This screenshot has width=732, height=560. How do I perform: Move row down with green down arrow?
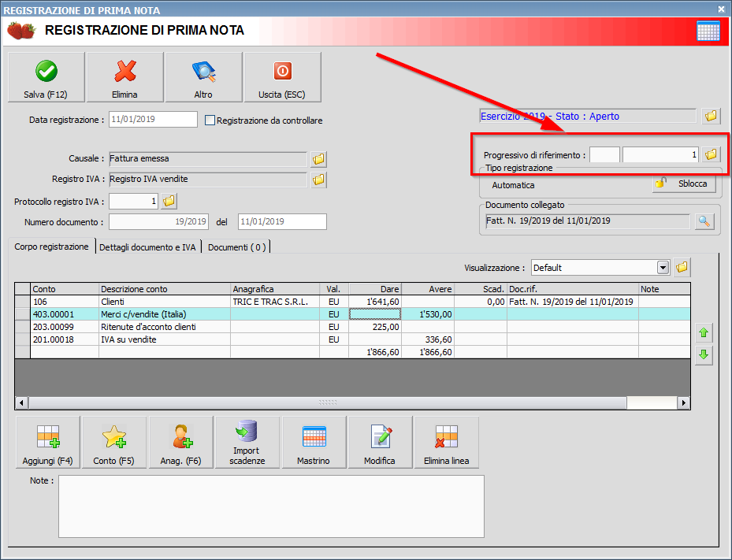pyautogui.click(x=704, y=354)
